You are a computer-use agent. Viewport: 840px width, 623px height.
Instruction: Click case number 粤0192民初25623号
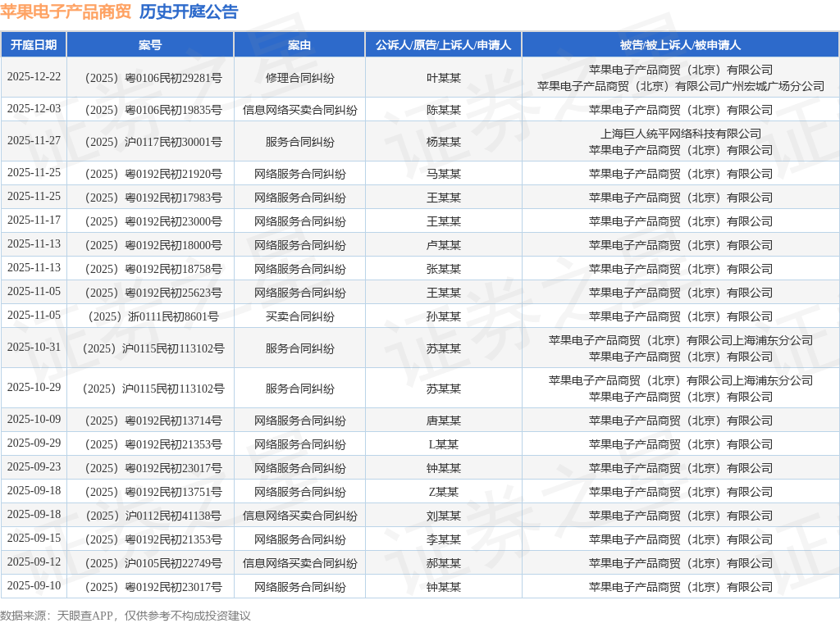pyautogui.click(x=153, y=293)
